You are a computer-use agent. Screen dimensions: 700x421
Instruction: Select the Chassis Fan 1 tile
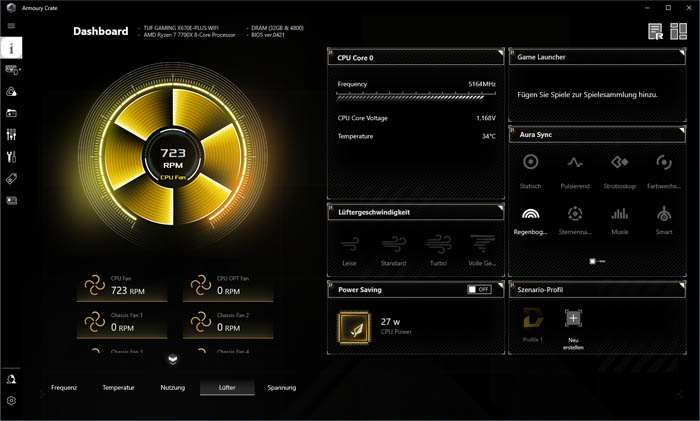point(122,323)
